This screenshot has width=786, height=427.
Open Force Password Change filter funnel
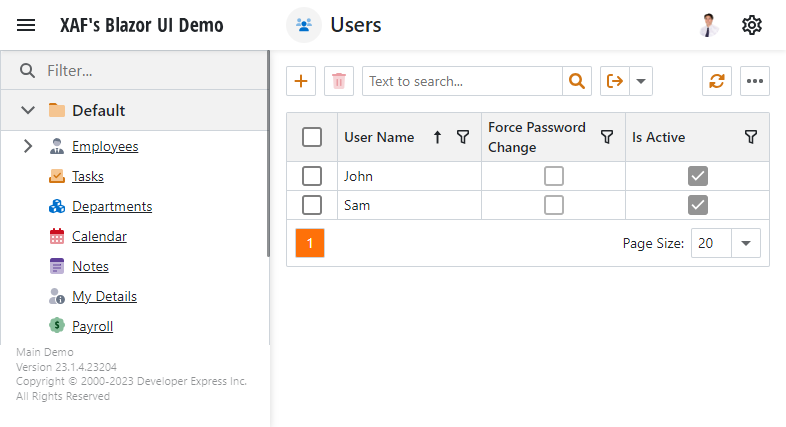(607, 137)
